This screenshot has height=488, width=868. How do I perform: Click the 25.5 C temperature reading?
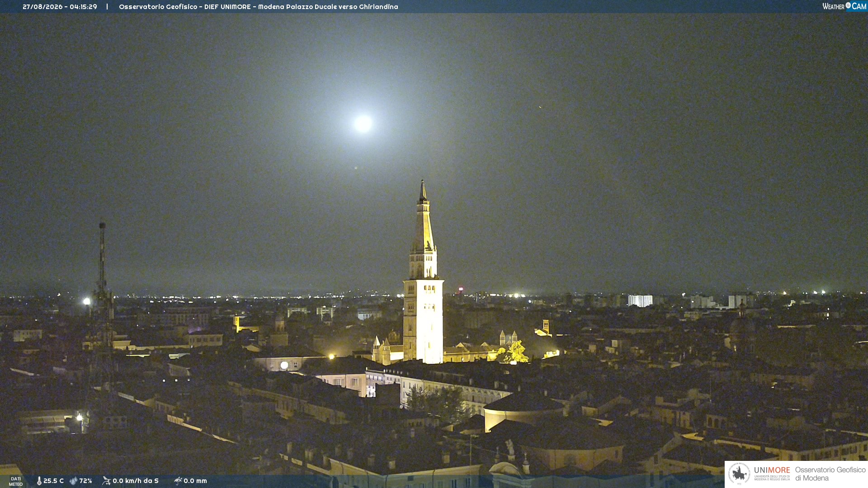tap(53, 481)
